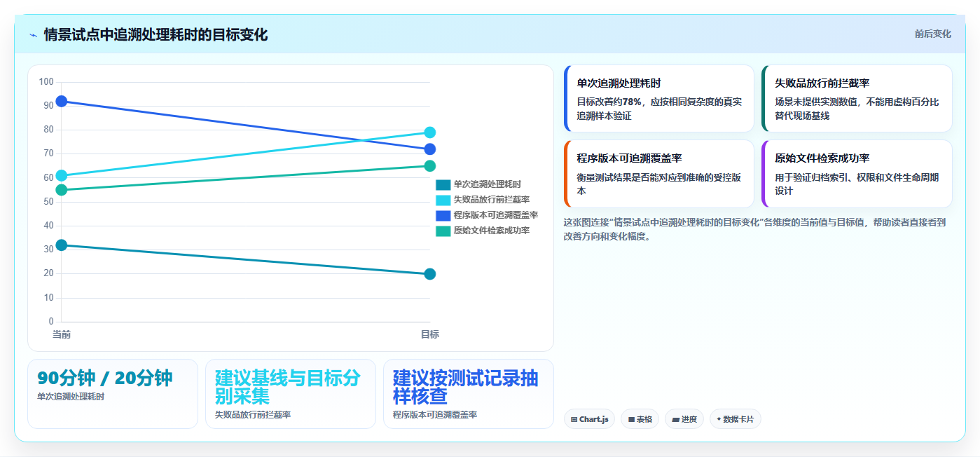The width and height of the screenshot is (980, 457).
Task: Click the 衡量测试结果 description text
Action: (659, 184)
